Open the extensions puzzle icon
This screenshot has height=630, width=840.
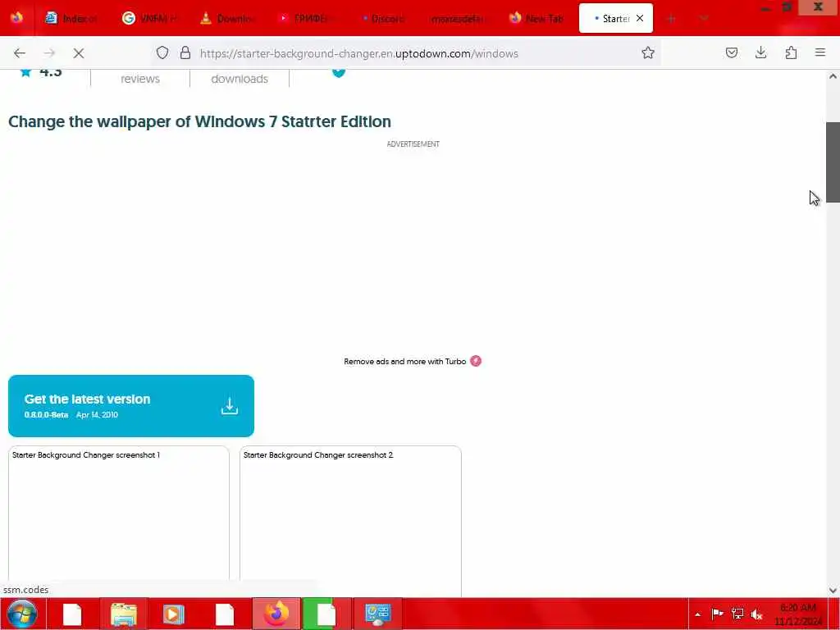tap(791, 53)
